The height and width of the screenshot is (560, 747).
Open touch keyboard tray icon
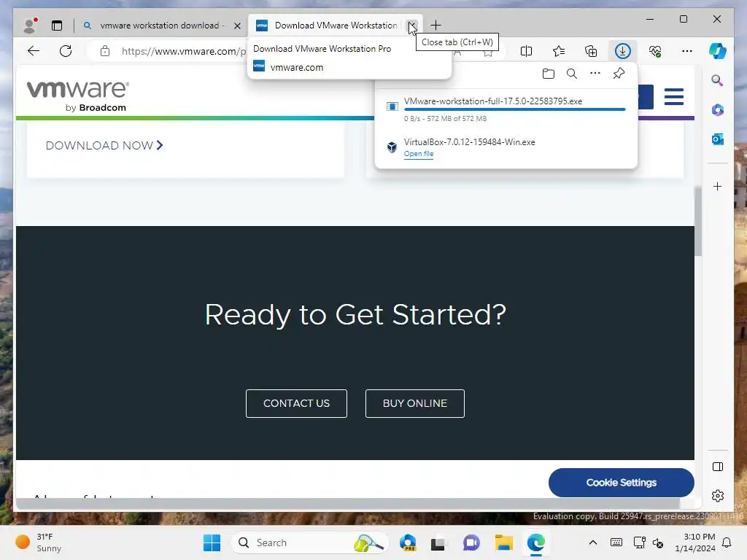pyautogui.click(x=616, y=542)
